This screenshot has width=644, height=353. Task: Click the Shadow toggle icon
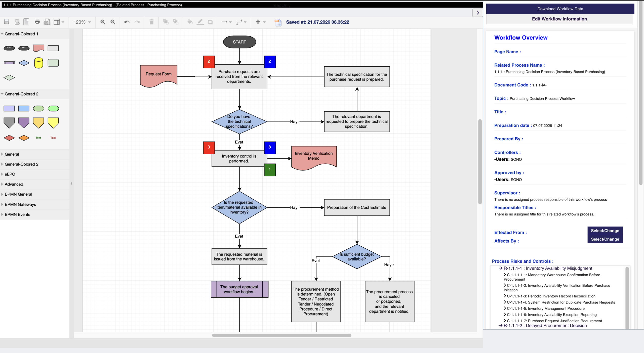point(210,22)
